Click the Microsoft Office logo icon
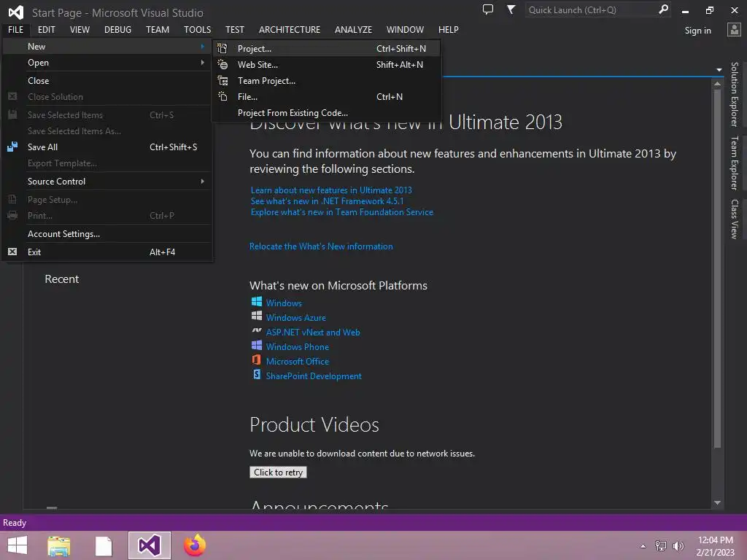 pyautogui.click(x=256, y=360)
